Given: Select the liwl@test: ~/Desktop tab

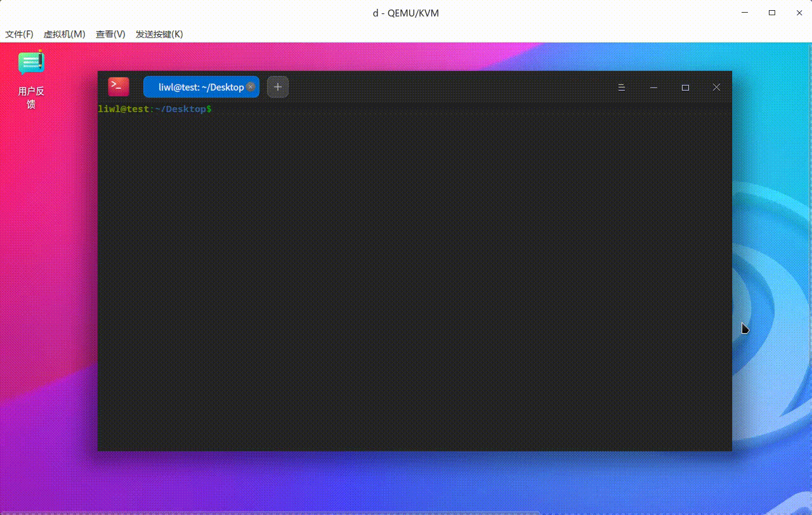Looking at the screenshot, I should [201, 87].
